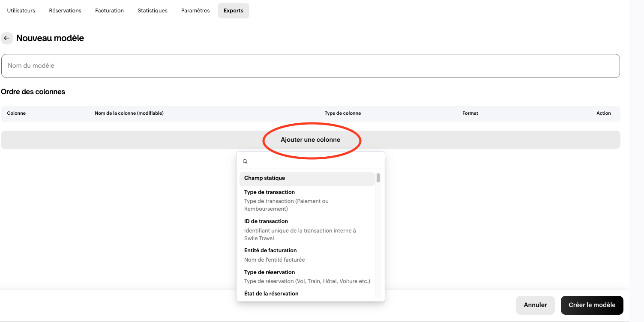This screenshot has height=322, width=644.
Task: Click the dropdown list scrollbar thumb
Action: 378,178
